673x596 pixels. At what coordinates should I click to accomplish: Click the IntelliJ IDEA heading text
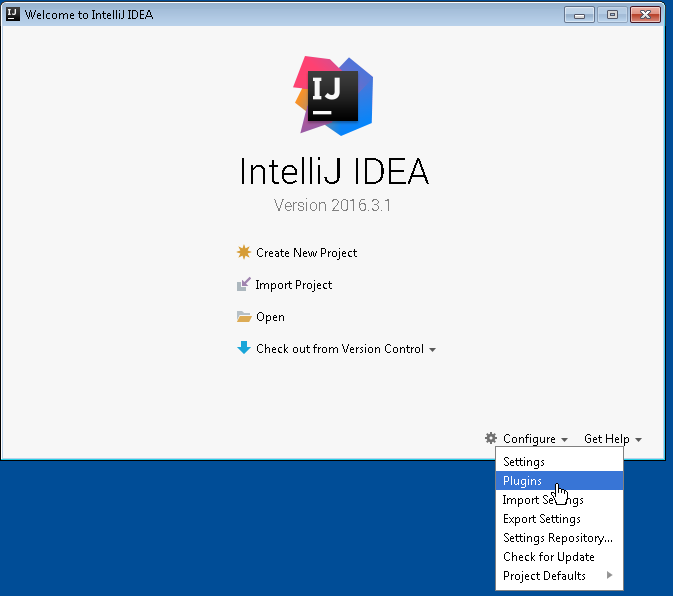pos(334,171)
